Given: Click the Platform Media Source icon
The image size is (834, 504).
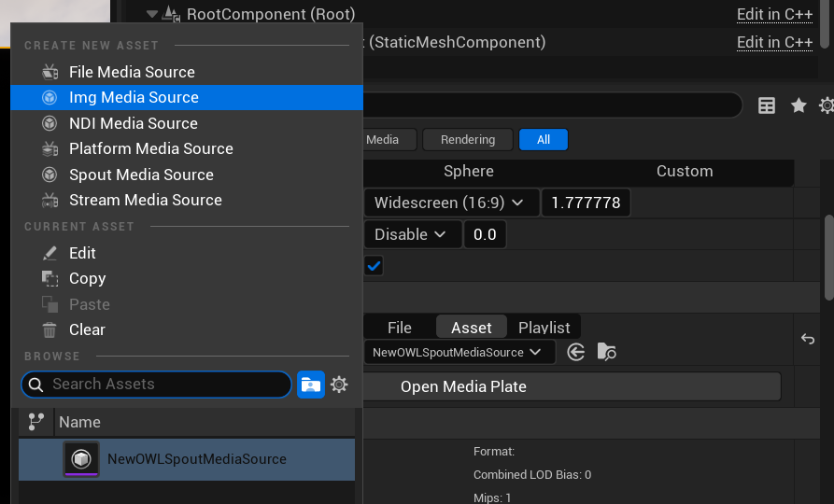Looking at the screenshot, I should click(x=50, y=148).
